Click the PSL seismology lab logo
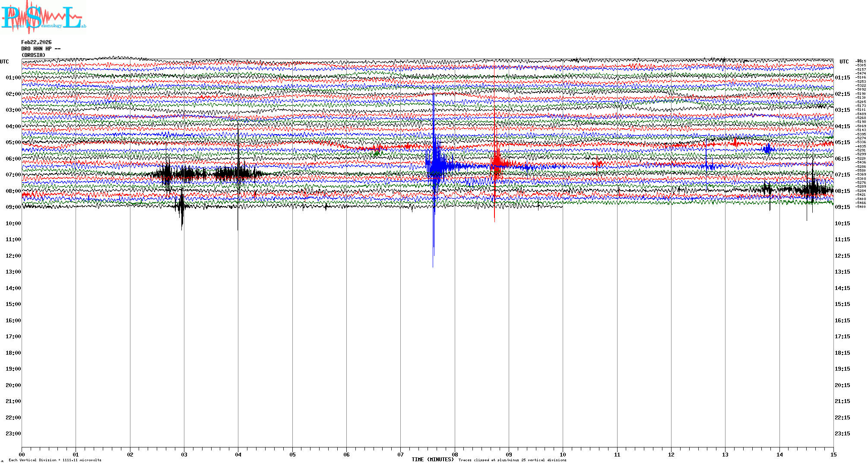Screen dimensions: 868x466 pos(43,16)
